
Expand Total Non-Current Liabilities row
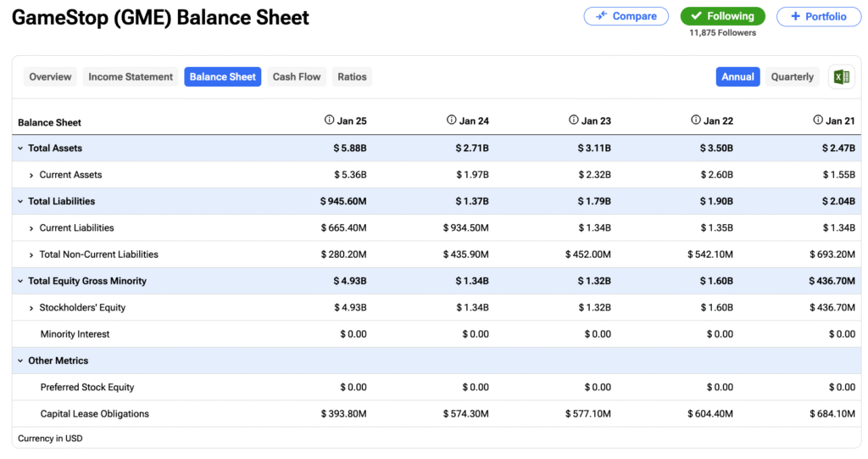31,255
